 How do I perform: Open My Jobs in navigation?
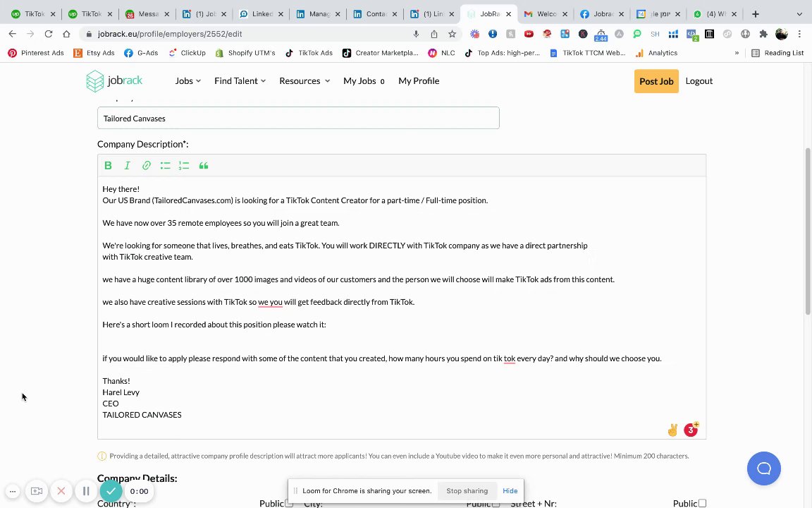364,81
